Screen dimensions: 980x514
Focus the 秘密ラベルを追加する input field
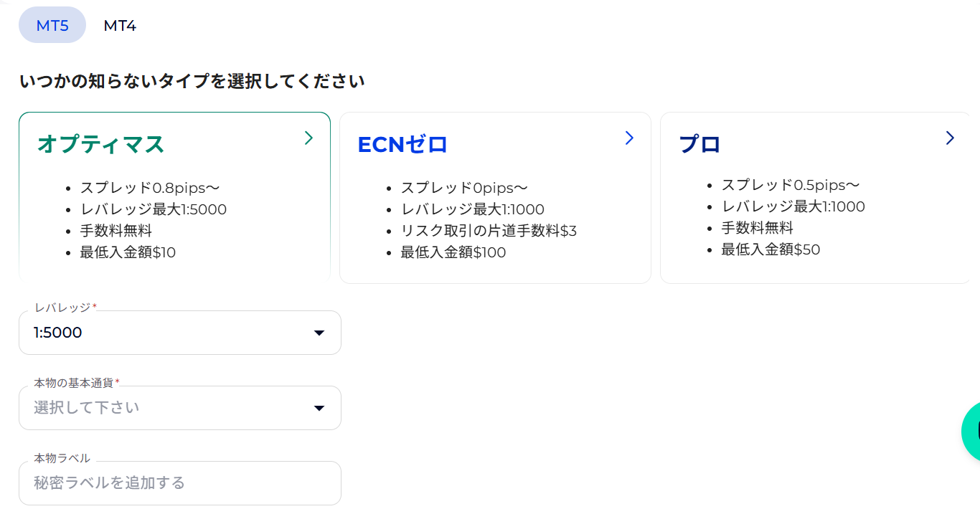179,483
